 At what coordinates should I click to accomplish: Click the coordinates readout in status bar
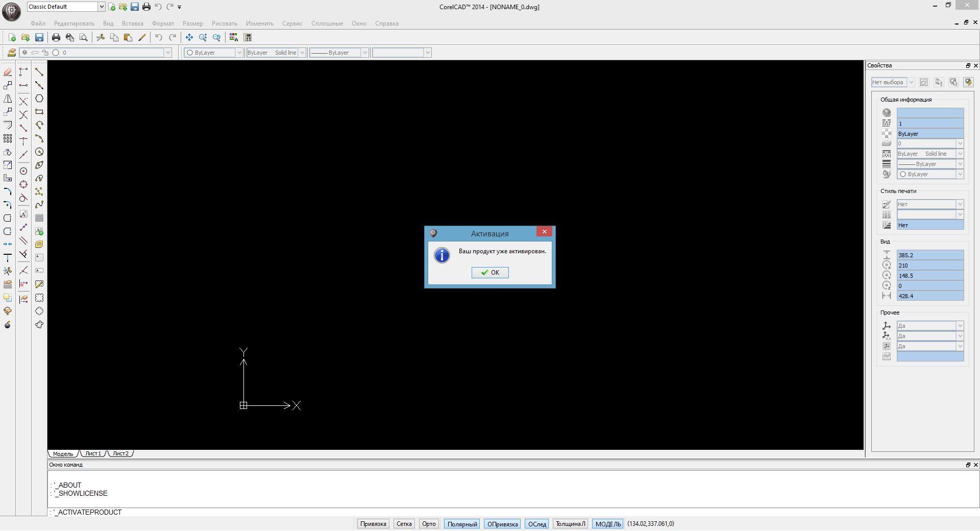pyautogui.click(x=650, y=524)
